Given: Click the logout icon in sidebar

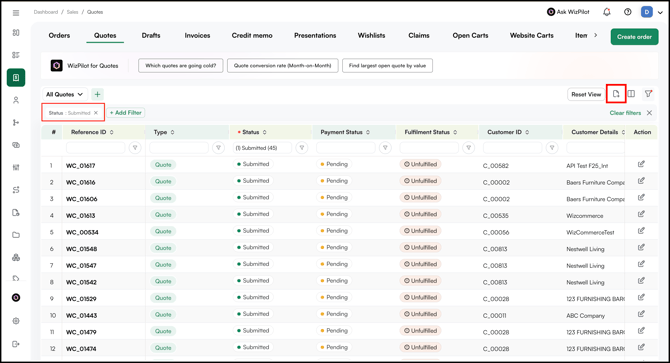Looking at the screenshot, I should [16, 344].
